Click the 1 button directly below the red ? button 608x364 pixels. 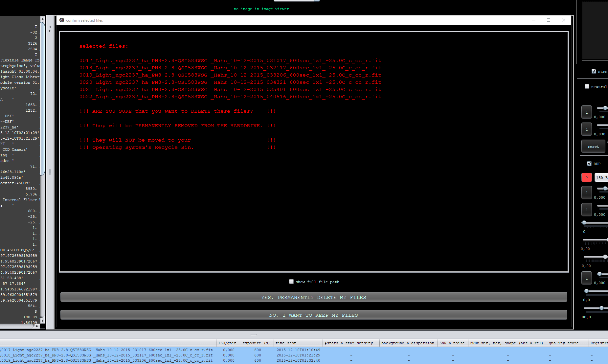click(x=587, y=193)
